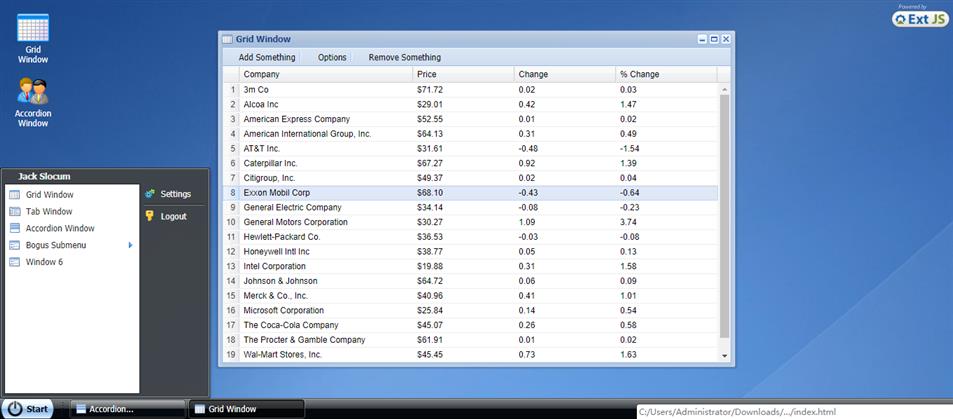
Task: Select the Johnson & Johnson row
Action: click(470, 281)
